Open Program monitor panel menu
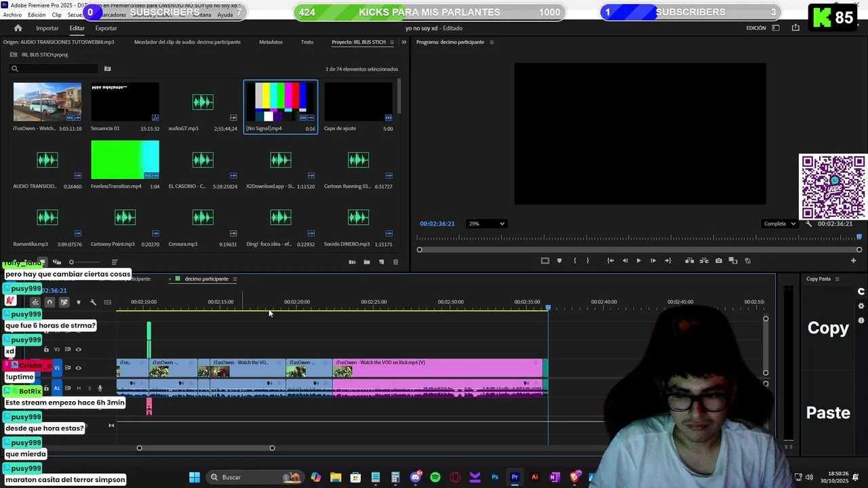Screen dimensions: 868x488 [492, 42]
